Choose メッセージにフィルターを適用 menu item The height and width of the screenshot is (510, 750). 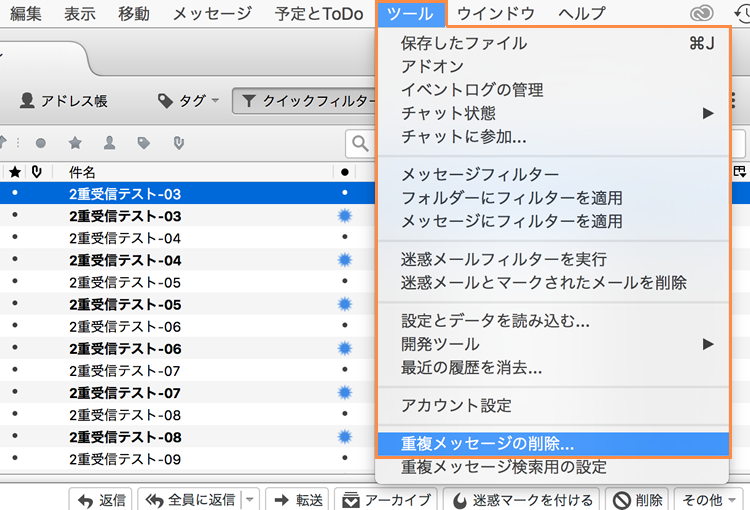click(x=552, y=222)
